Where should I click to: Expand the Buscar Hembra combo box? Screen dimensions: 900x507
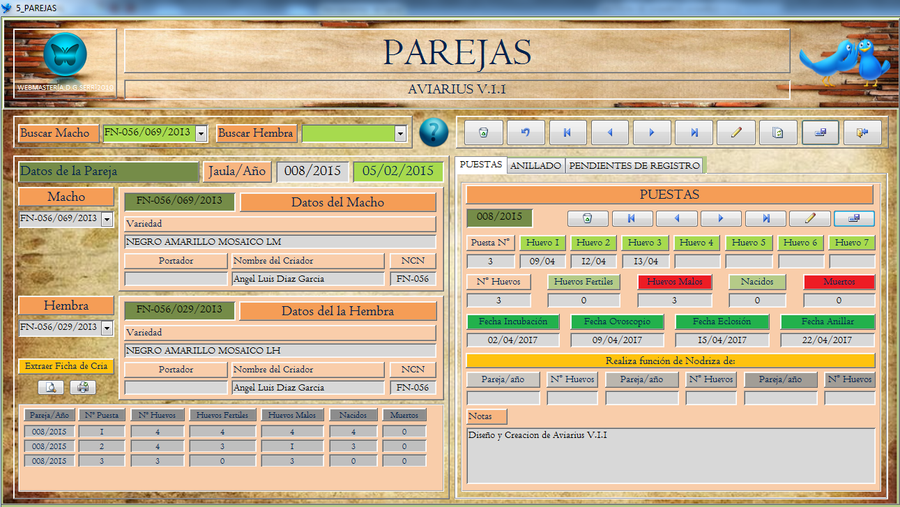pyautogui.click(x=401, y=133)
